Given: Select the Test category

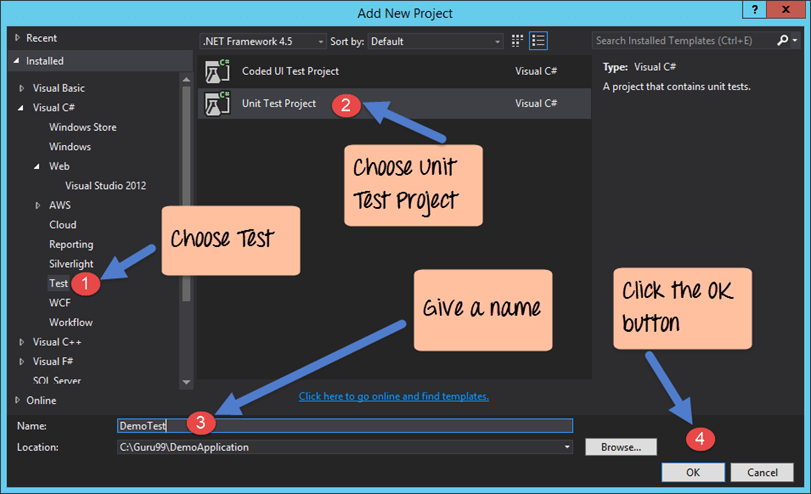Looking at the screenshot, I should 59,283.
